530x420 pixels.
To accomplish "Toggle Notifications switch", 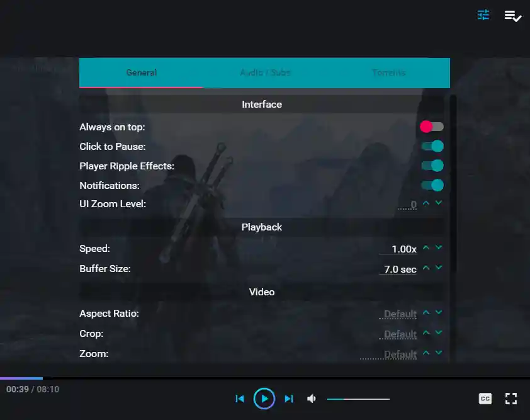I will coord(432,185).
